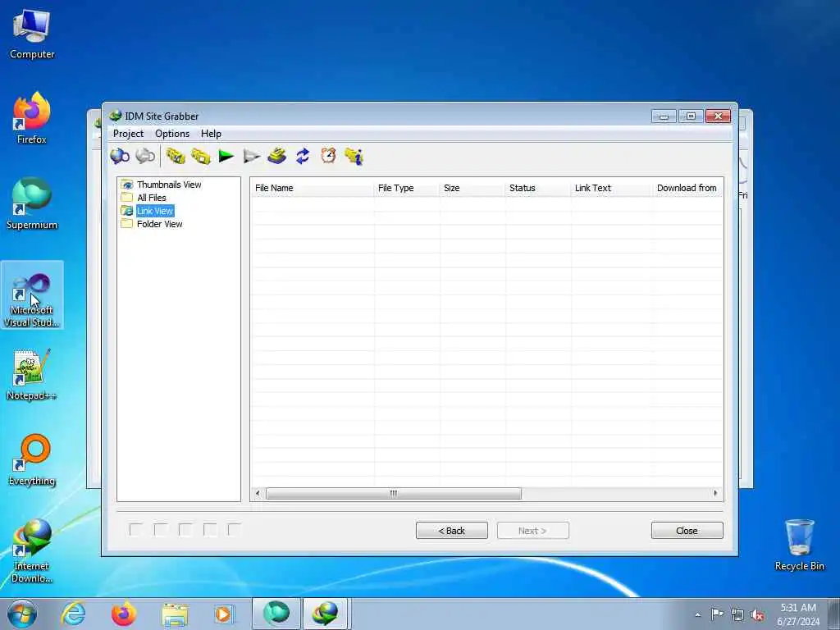Open Windows Media Player from the taskbar
Viewport: 840px width, 630px height.
pyautogui.click(x=224, y=614)
